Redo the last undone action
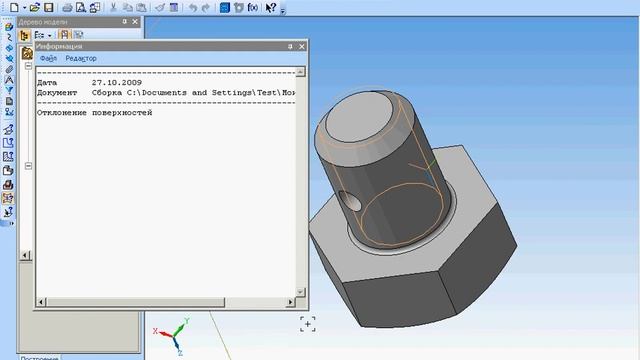The width and height of the screenshot is (640, 360). point(206,7)
